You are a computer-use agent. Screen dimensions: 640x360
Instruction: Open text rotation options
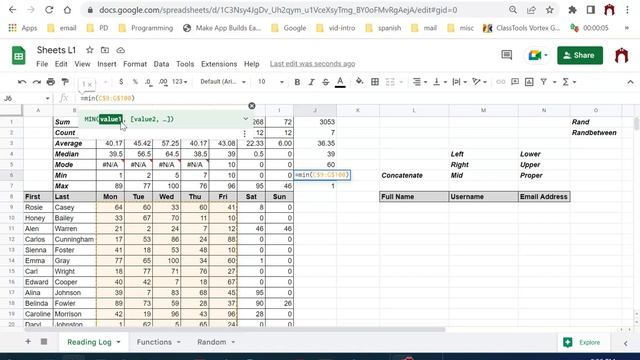point(479,82)
